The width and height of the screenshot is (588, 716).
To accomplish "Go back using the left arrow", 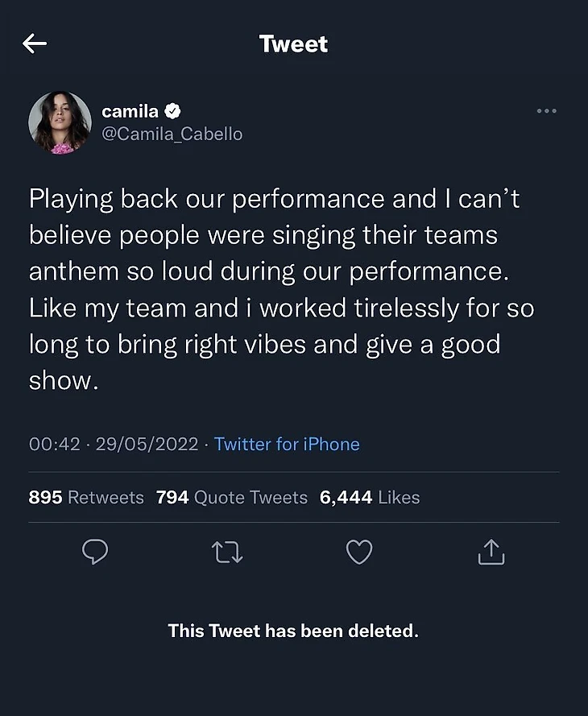I will coord(35,43).
